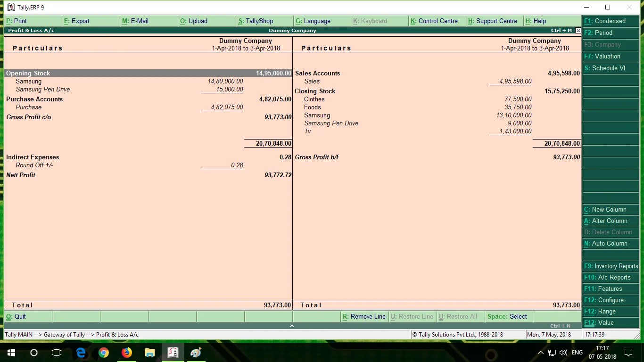Open Cortana search circle on taskbar
Image resolution: width=644 pixels, height=362 pixels.
pyautogui.click(x=34, y=353)
